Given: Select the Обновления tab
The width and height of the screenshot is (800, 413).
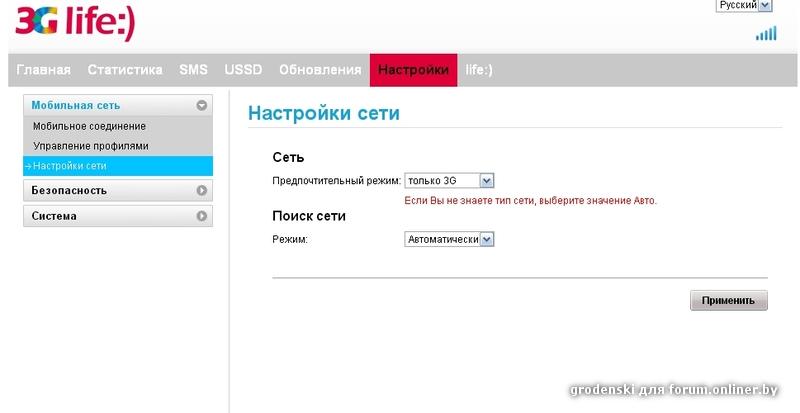Looking at the screenshot, I should point(320,70).
